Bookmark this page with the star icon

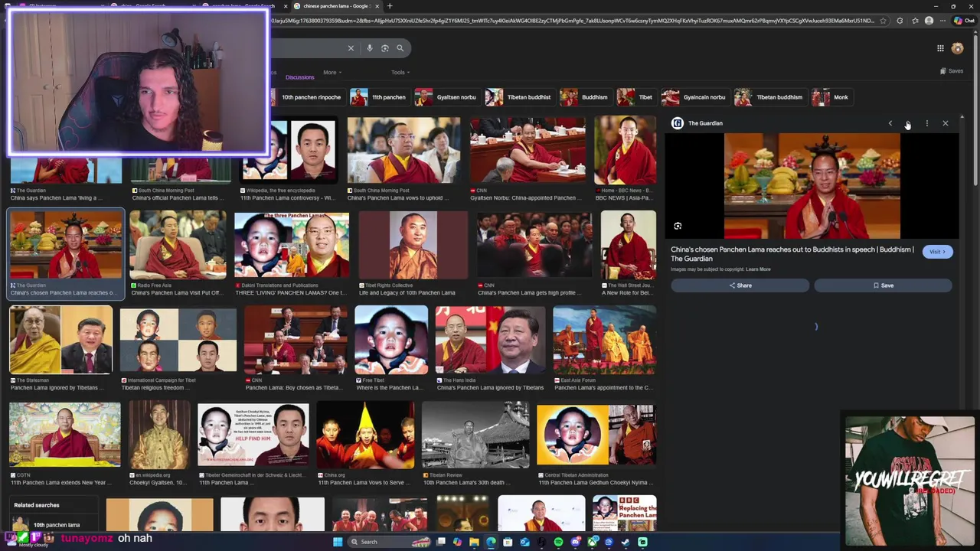pyautogui.click(x=883, y=21)
